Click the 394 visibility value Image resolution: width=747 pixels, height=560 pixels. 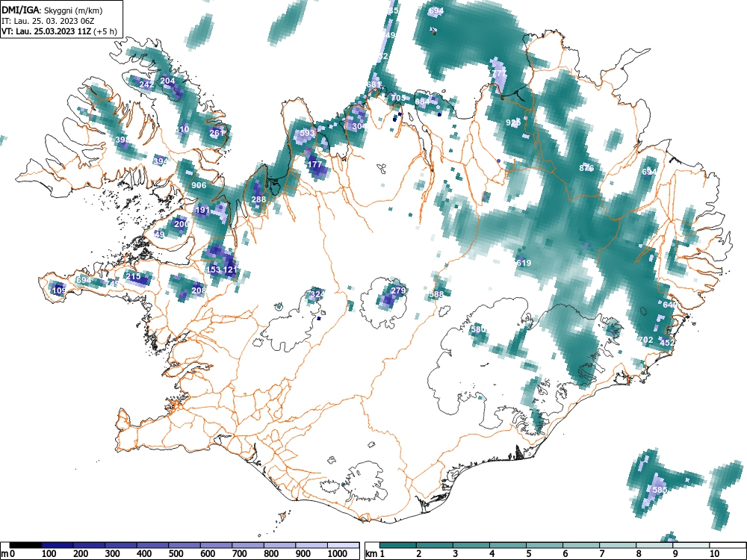(161, 161)
